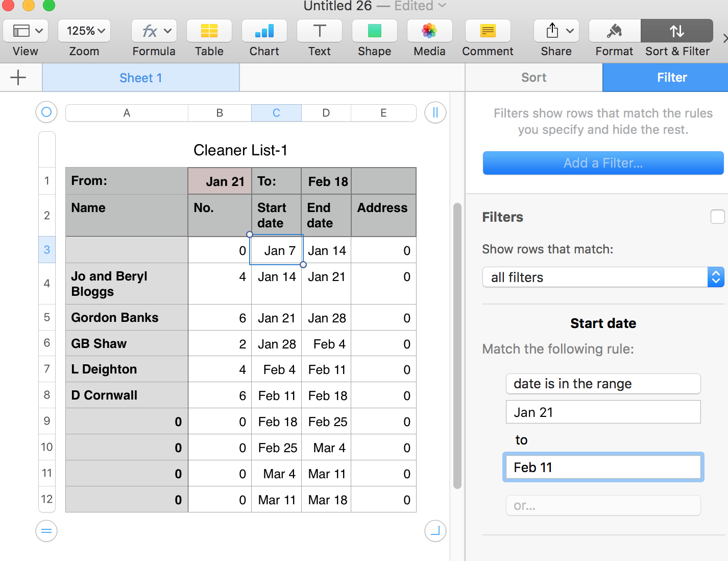This screenshot has height=561, width=728.
Task: Toggle the Sort & Filter panel
Action: 677,32
